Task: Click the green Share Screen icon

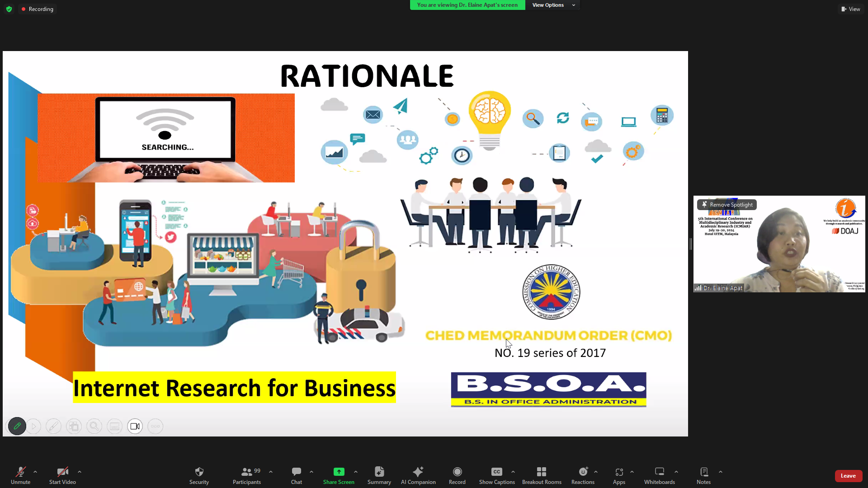Action: click(x=339, y=472)
